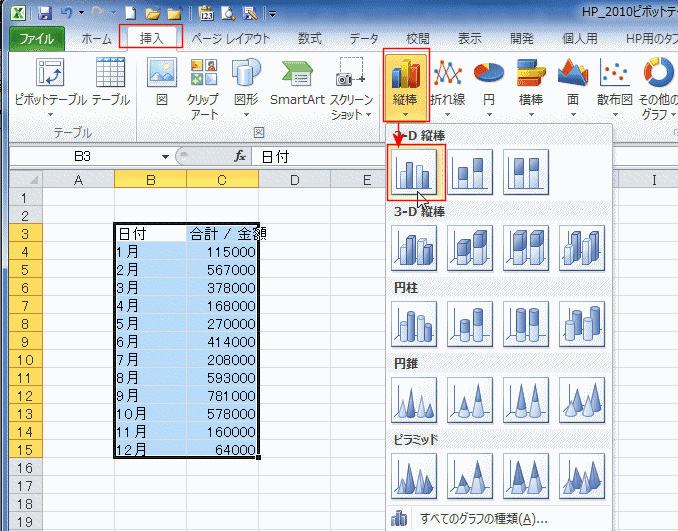Switch to the 数式 formulas tab
Viewport: 678px width, 531px height.
click(309, 38)
